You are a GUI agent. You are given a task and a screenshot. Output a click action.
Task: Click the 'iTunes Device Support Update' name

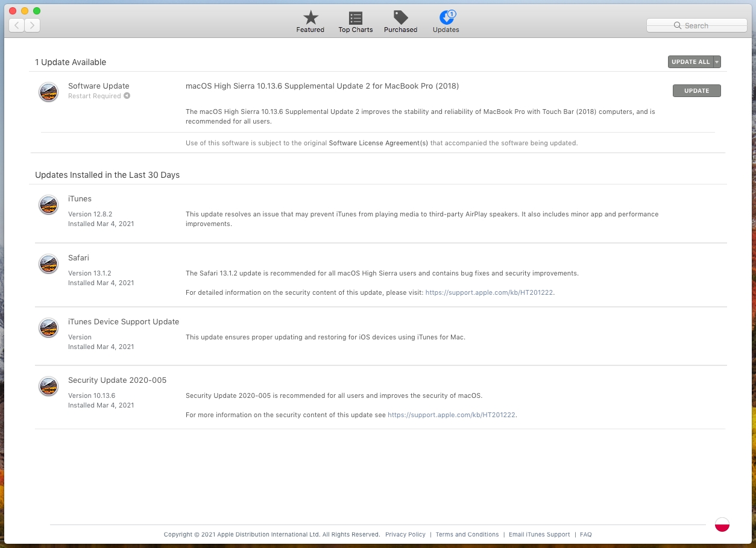coord(124,321)
